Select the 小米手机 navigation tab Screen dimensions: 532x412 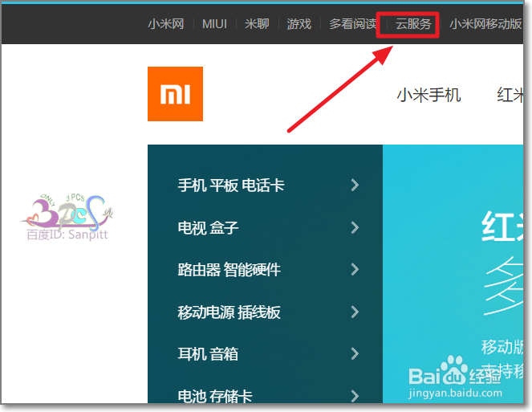[x=428, y=95]
